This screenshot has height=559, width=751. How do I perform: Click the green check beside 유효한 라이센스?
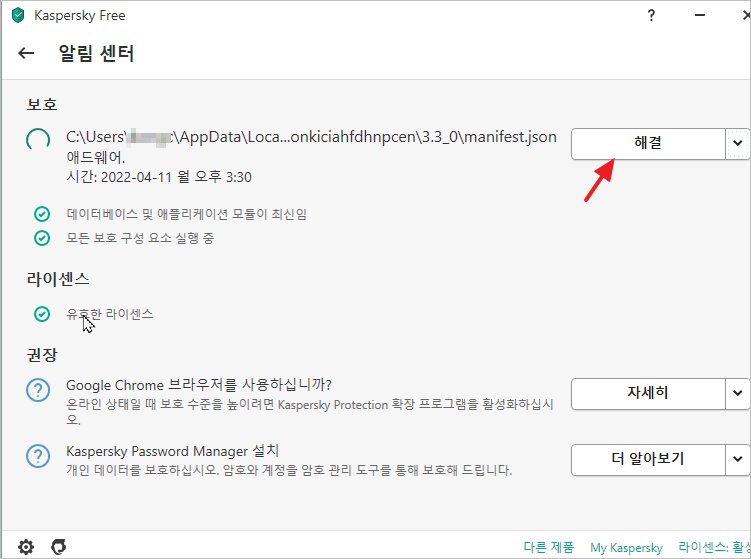tap(42, 314)
